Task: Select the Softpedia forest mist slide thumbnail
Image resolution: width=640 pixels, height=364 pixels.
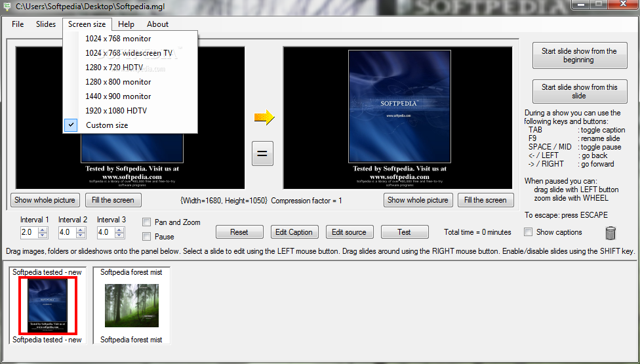Action: coord(131,305)
